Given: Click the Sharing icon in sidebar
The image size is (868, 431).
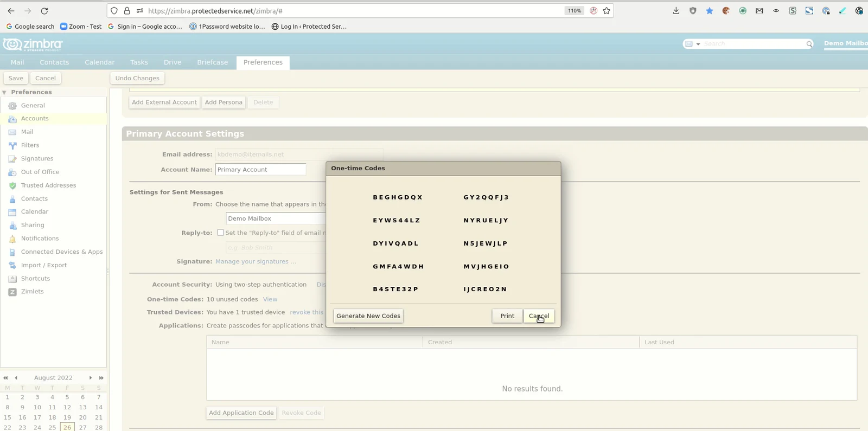Looking at the screenshot, I should pyautogui.click(x=12, y=225).
